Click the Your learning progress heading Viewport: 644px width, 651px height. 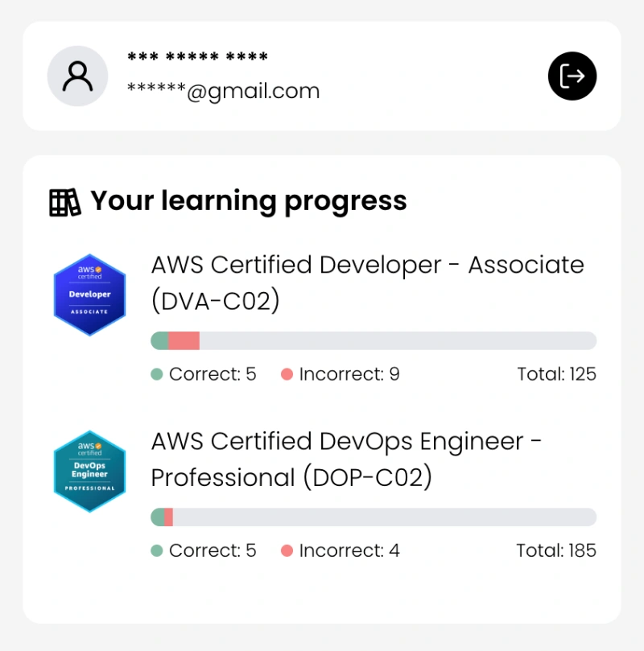point(248,201)
